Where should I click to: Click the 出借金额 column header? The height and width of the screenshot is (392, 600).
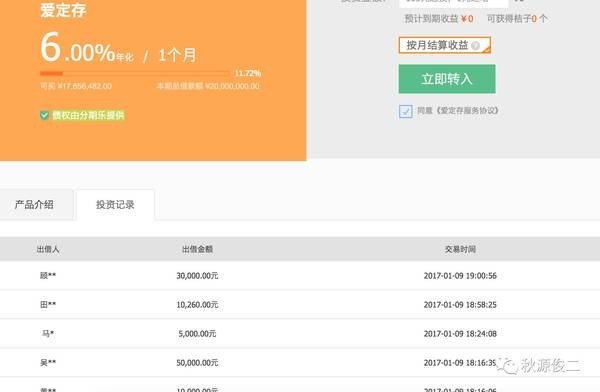(x=197, y=249)
